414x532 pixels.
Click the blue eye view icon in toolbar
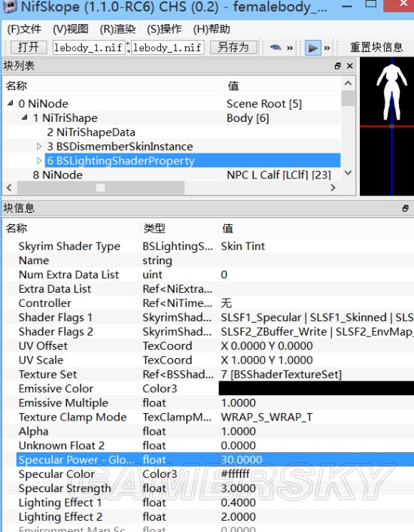pyautogui.click(x=275, y=47)
